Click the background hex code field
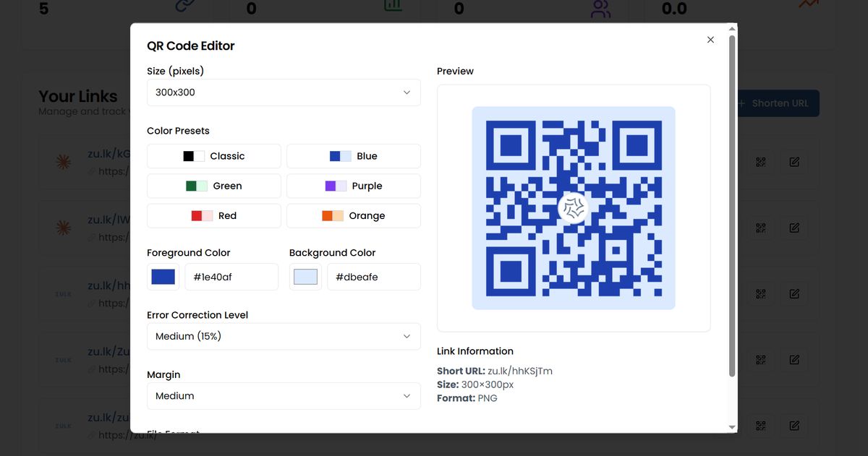 click(373, 277)
